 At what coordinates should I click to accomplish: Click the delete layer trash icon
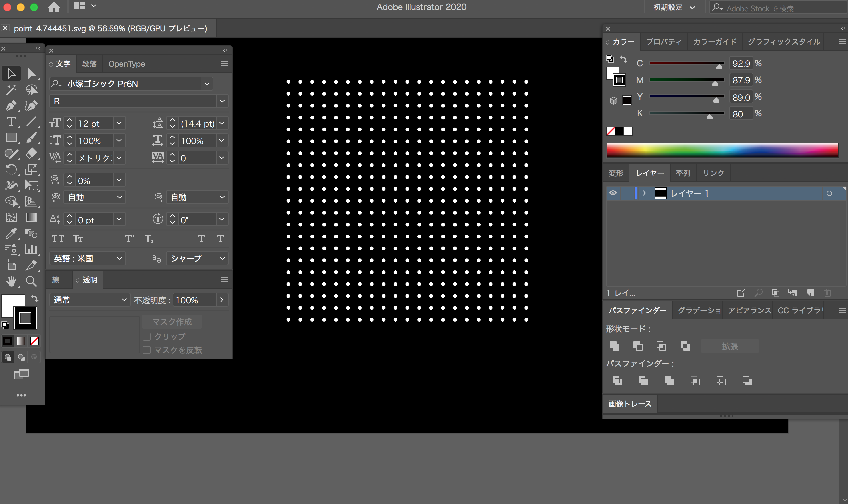[x=828, y=293]
